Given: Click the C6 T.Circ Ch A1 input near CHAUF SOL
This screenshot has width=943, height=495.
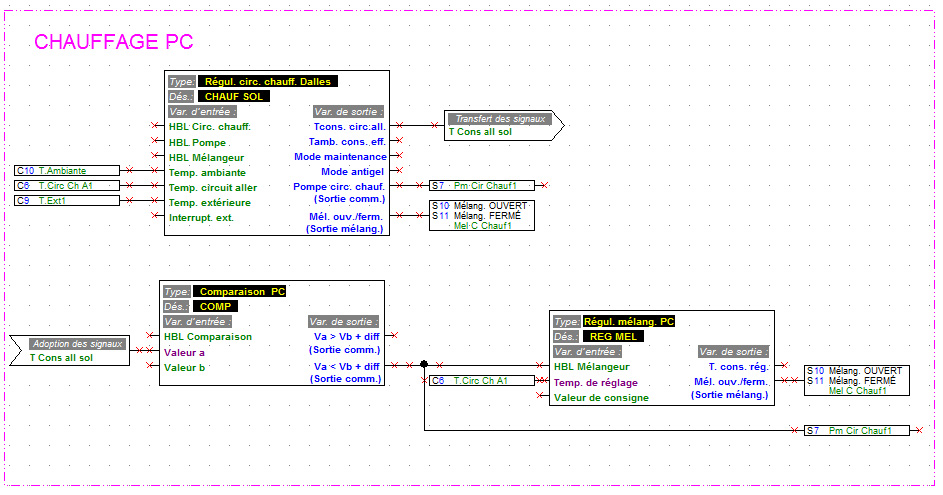Looking at the screenshot, I should [66, 186].
